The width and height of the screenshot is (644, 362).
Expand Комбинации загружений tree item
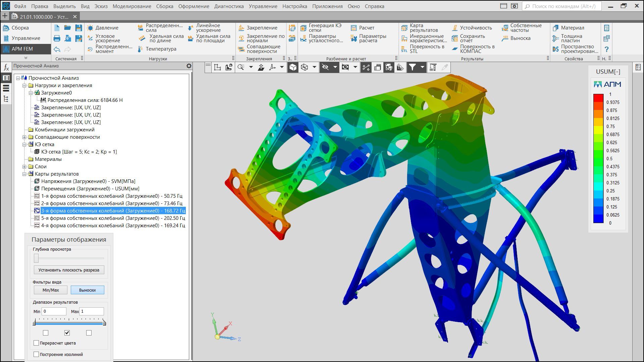click(x=24, y=130)
